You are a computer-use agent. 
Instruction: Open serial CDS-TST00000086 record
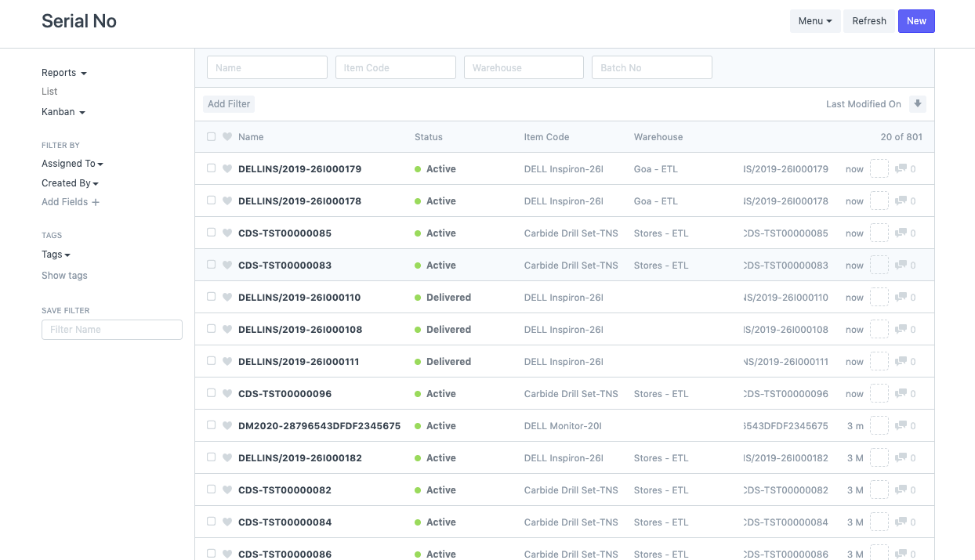[285, 554]
